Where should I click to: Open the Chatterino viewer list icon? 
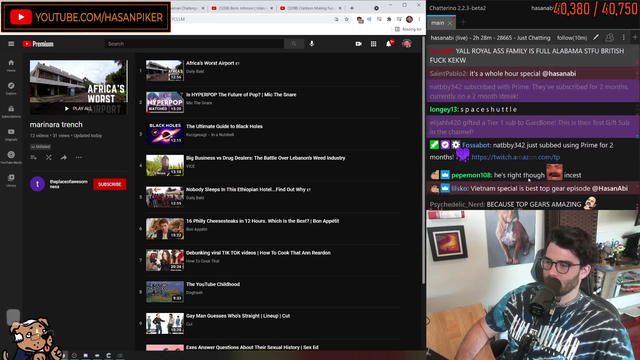(x=609, y=38)
